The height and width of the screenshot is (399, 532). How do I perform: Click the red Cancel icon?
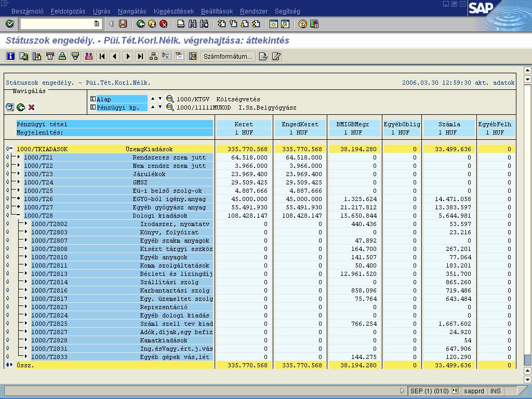[164, 24]
